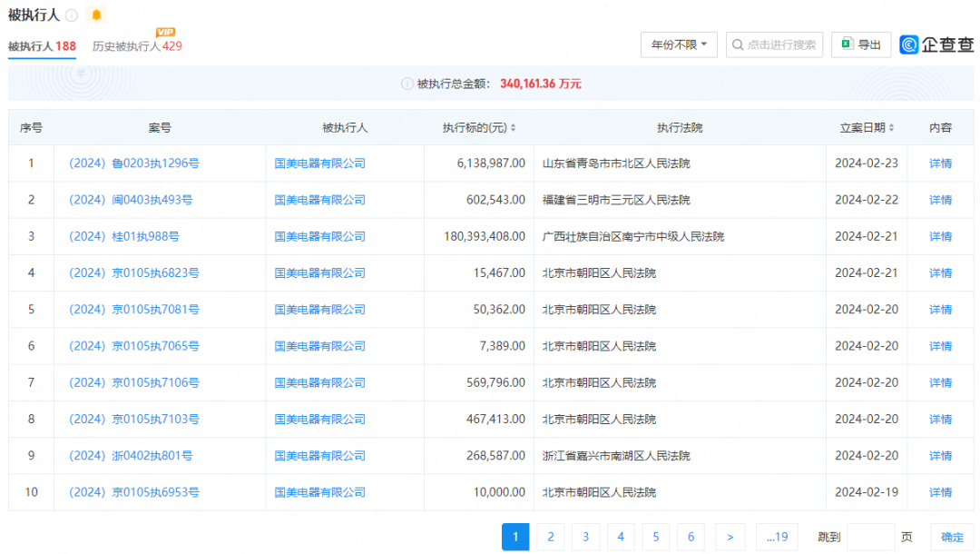Click the info icon beside 被执行人 title

[72, 15]
